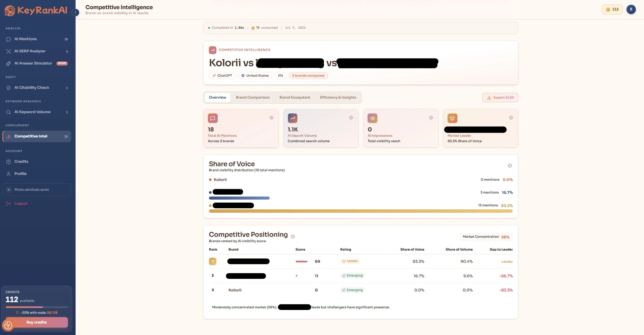
Task: Open the Profile page
Action: tap(36, 174)
